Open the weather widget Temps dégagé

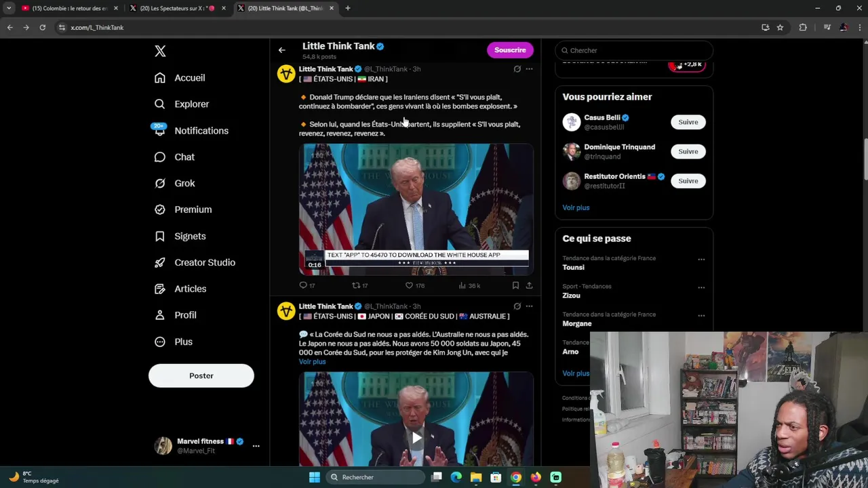coord(34,477)
